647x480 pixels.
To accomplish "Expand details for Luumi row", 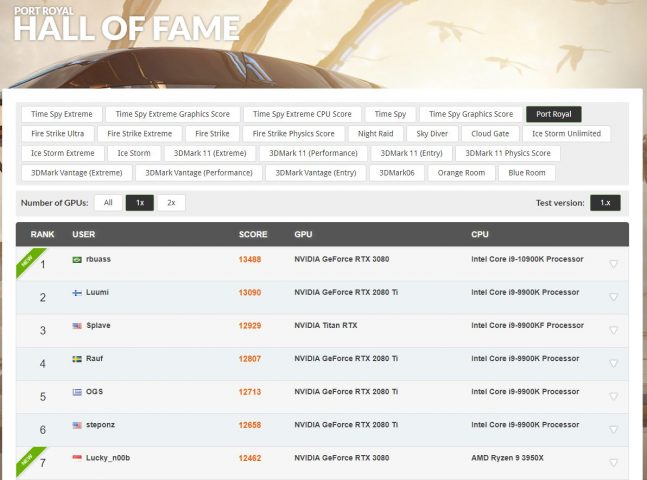I will (613, 297).
